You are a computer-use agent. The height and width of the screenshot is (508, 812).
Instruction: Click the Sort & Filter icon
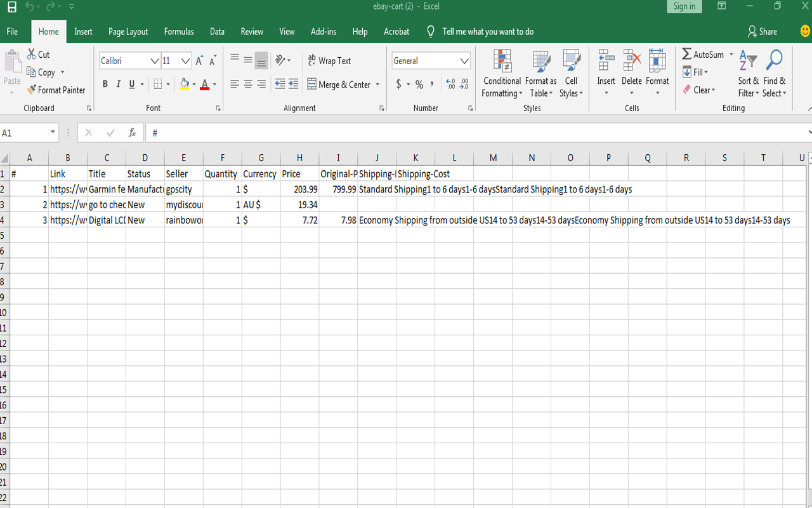click(748, 61)
